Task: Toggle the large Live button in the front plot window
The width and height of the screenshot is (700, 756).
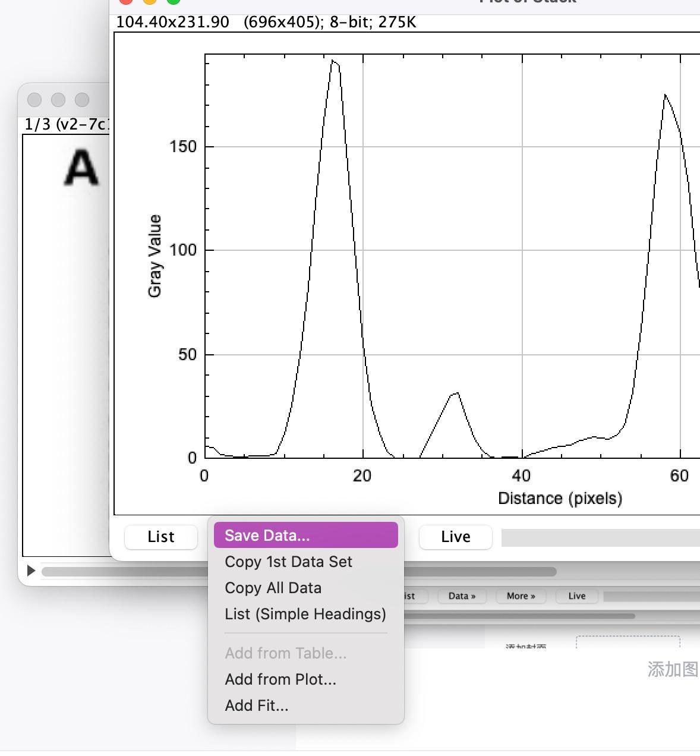Action: (455, 537)
